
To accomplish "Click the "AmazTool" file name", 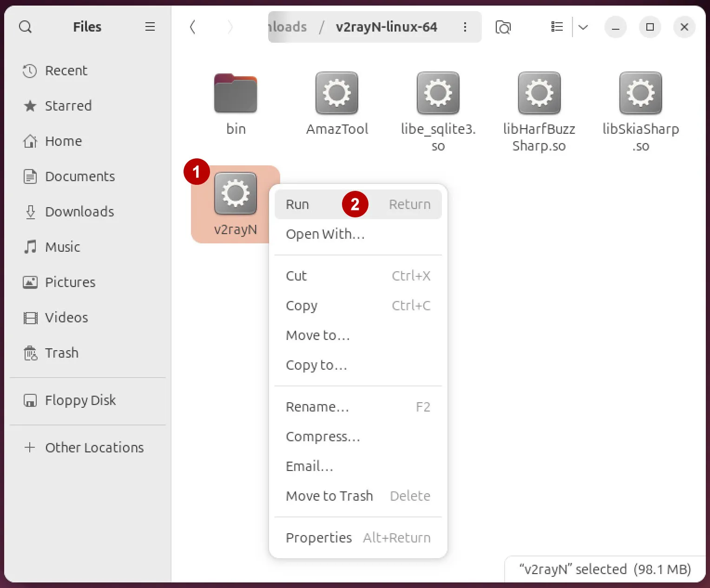I will pos(337,129).
